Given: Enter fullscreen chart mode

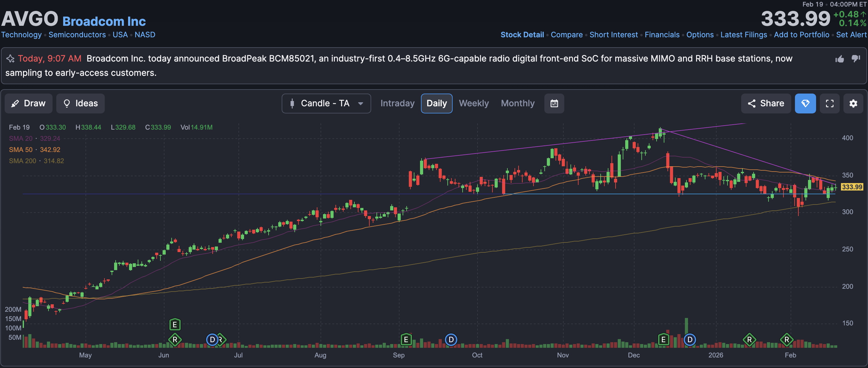Looking at the screenshot, I should click(x=829, y=103).
